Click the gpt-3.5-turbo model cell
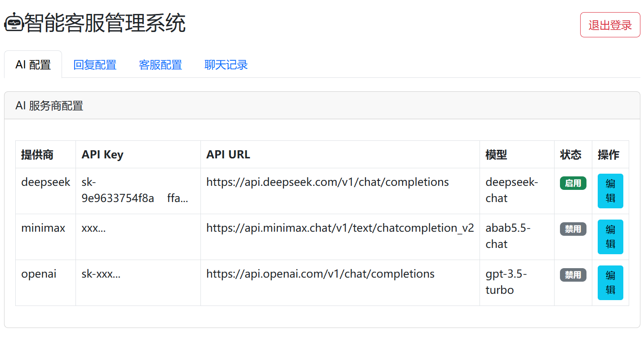The image size is (644, 355). [x=506, y=282]
